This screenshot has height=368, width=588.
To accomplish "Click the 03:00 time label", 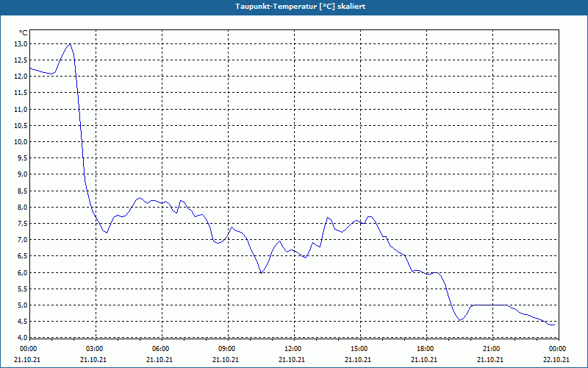I will (x=95, y=349).
